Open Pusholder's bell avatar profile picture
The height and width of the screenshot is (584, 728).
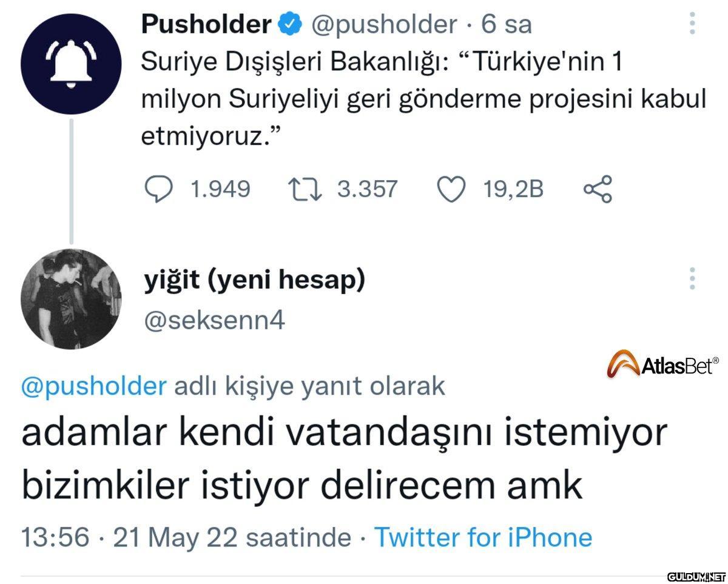tap(71, 62)
